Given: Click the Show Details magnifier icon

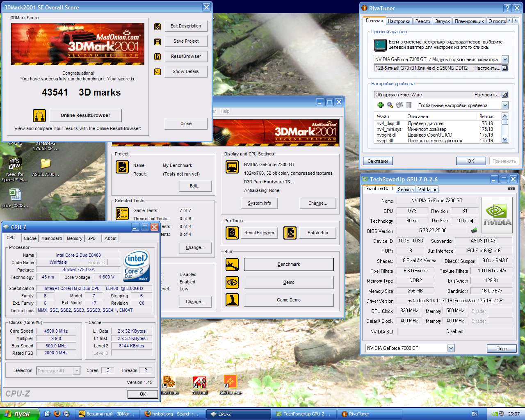Looking at the screenshot, I should (157, 72).
